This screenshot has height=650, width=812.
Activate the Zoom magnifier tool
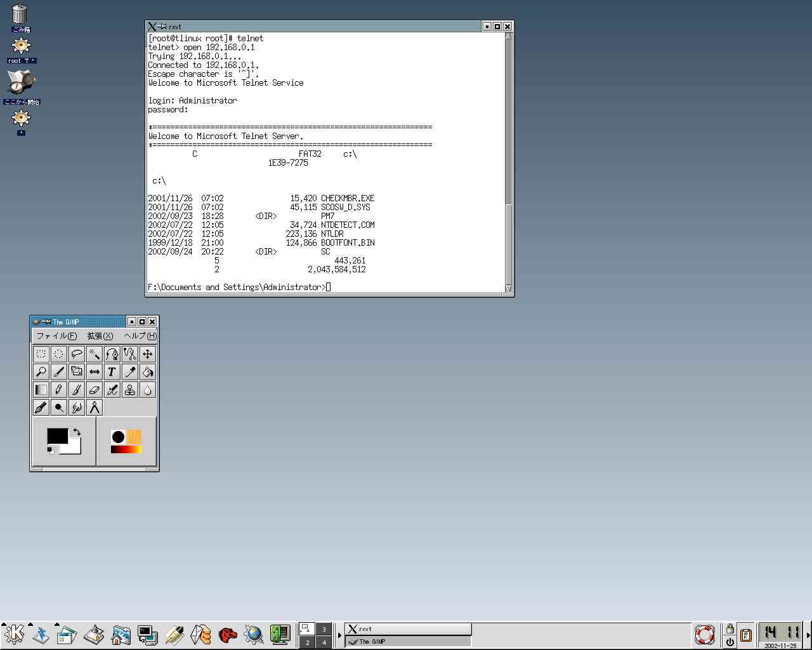point(41,372)
